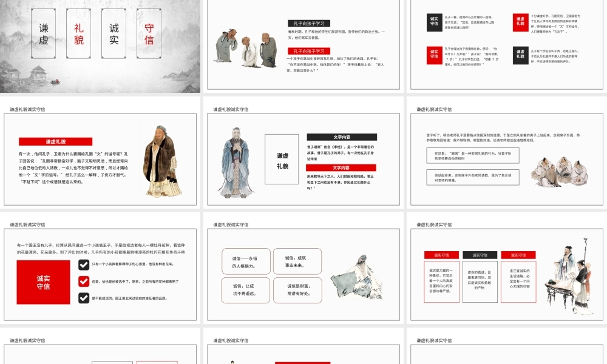Select the 诚实 box on the cover slide

(x=114, y=33)
